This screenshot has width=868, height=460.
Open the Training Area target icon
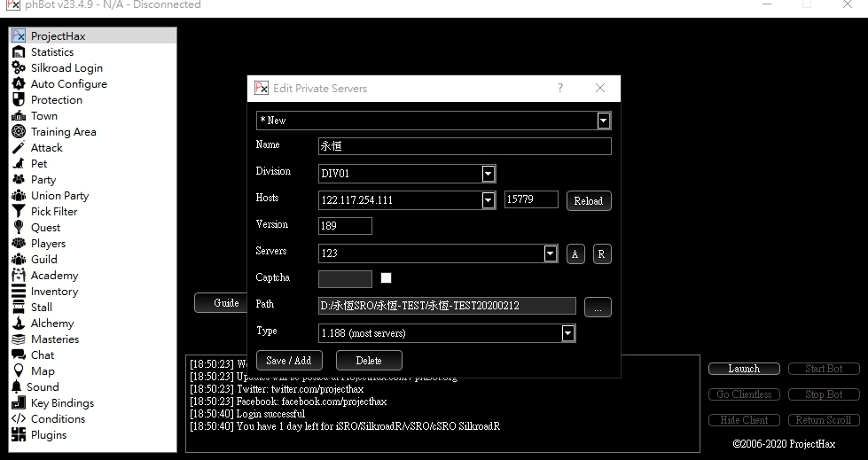point(19,132)
